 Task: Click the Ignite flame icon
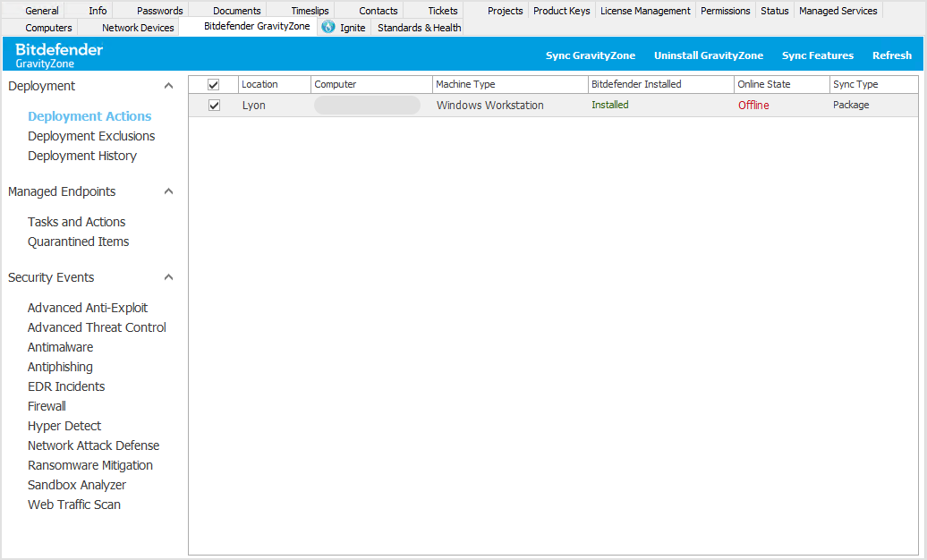click(x=327, y=28)
